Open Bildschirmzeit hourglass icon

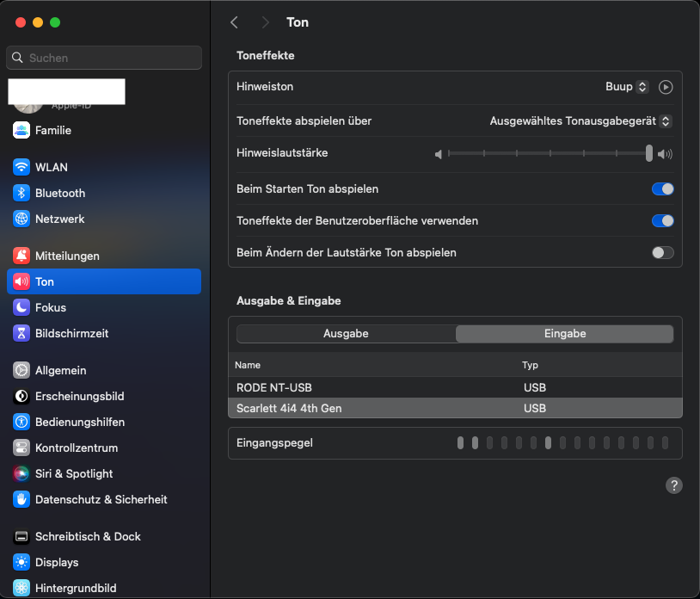point(21,333)
